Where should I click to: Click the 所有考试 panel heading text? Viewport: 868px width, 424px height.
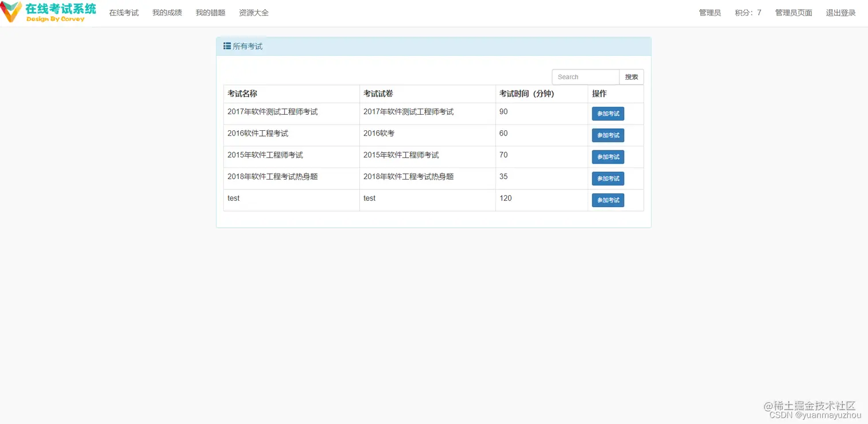[247, 46]
